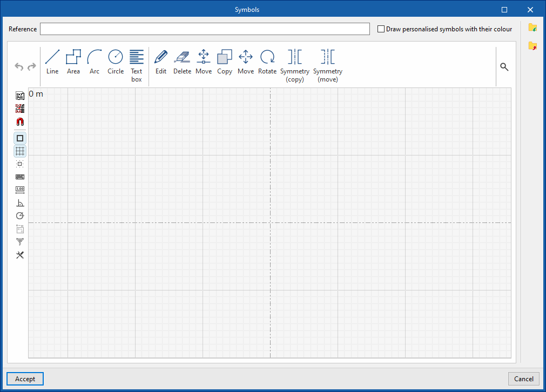Activate the Delete eraser tool

coord(182,62)
